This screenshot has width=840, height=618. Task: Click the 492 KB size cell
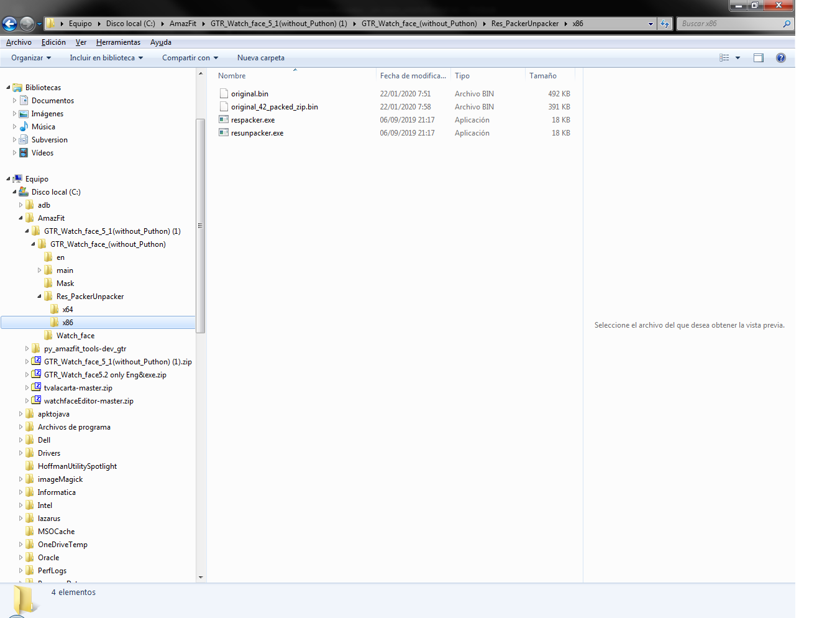click(x=559, y=93)
